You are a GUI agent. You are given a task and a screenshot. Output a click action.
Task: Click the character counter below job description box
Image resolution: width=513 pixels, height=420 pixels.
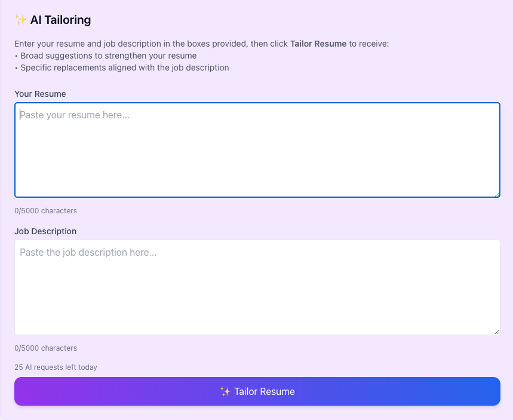(x=45, y=348)
